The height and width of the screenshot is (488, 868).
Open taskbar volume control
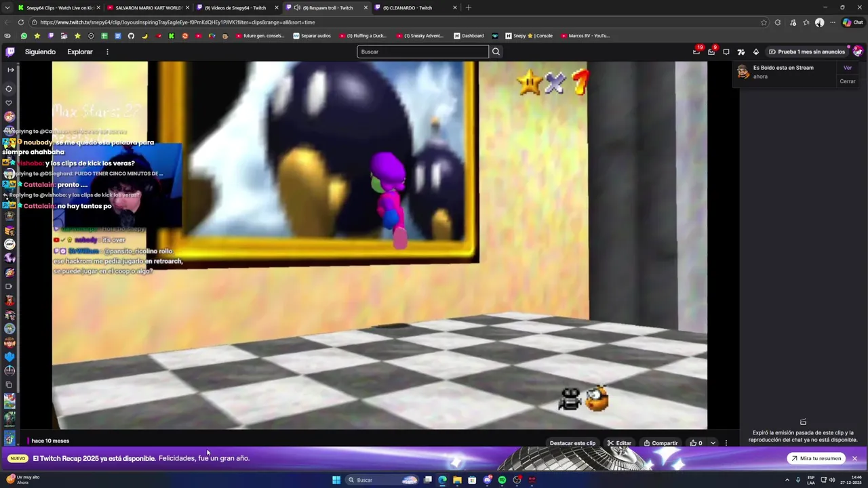[x=832, y=480]
